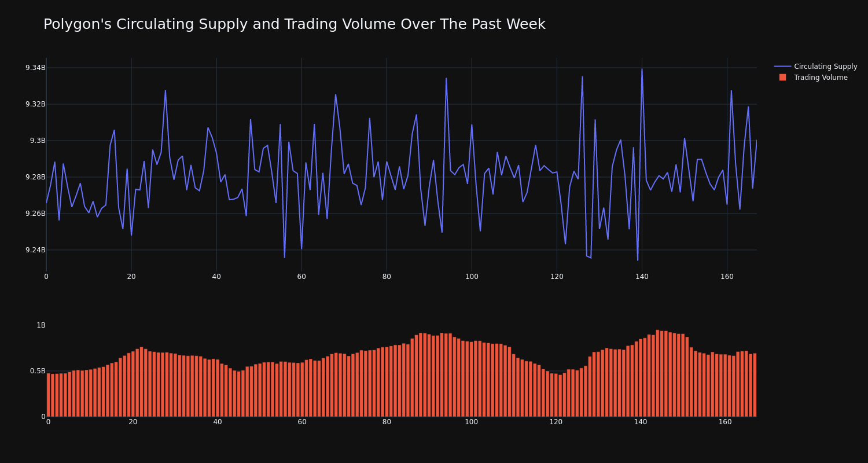Click the chart title about Polygon's supply
This screenshot has height=463, width=868.
click(x=295, y=24)
